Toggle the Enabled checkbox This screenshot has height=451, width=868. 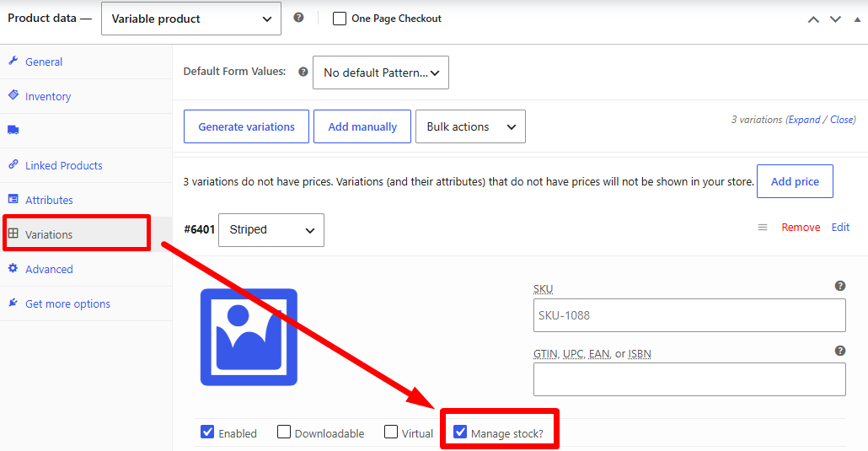click(207, 432)
